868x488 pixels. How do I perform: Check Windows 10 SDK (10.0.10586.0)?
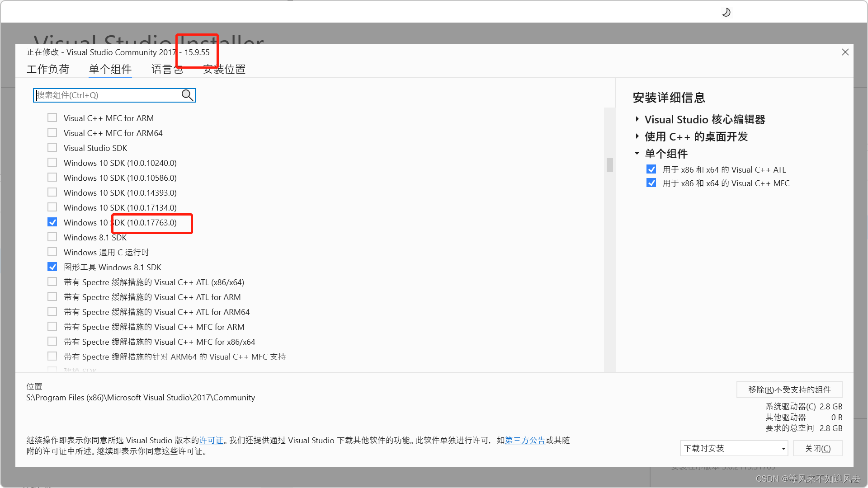point(52,178)
